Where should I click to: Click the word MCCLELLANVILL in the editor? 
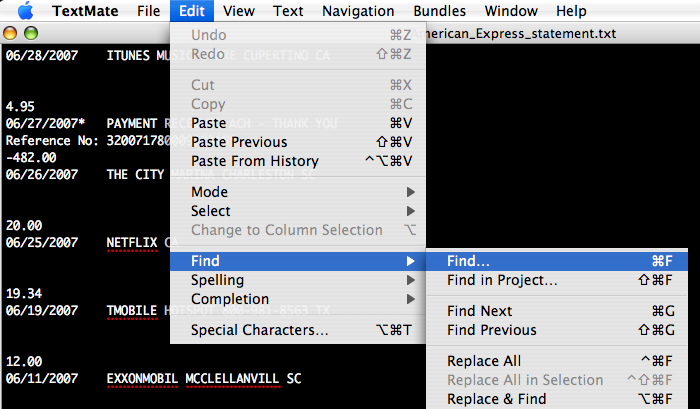(233, 379)
